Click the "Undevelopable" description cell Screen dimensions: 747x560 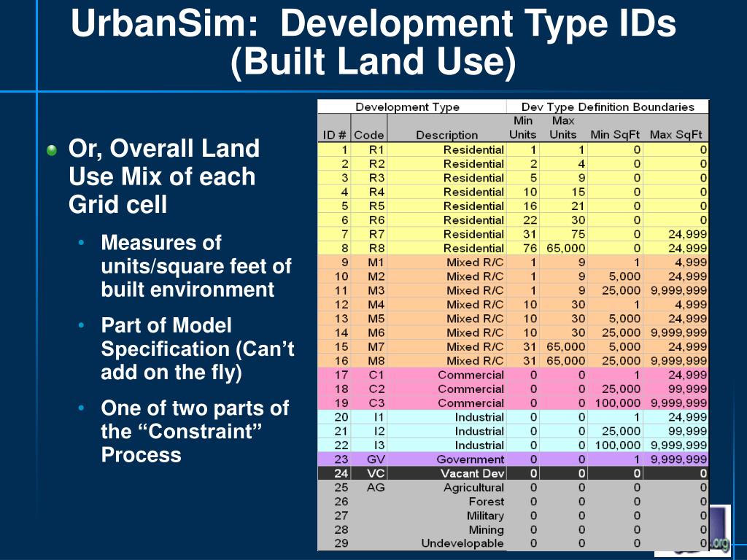pos(446,542)
